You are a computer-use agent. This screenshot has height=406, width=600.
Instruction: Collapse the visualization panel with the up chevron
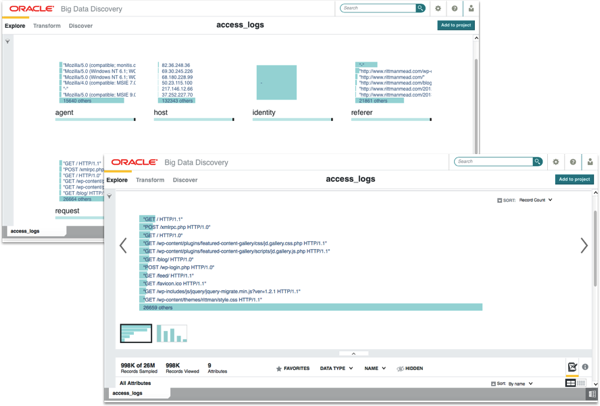tap(354, 354)
